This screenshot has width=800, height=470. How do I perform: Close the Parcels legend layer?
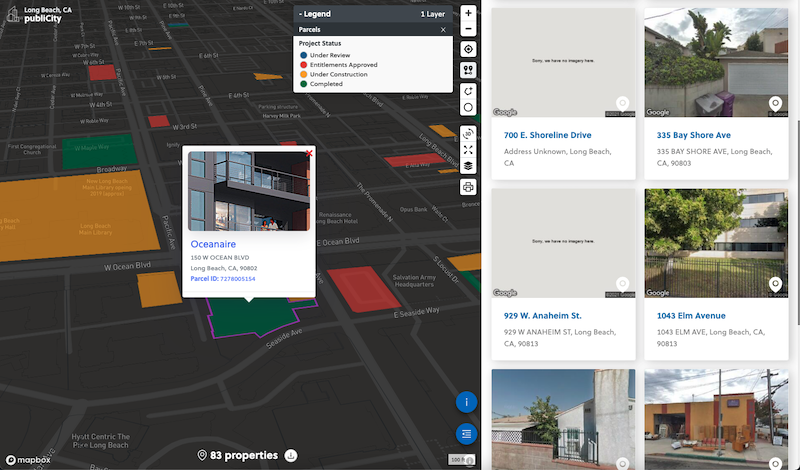443,30
